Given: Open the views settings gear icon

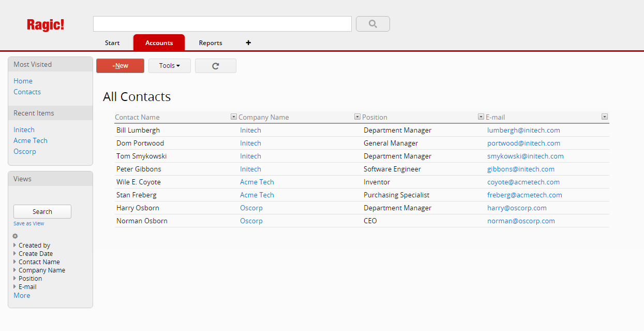Looking at the screenshot, I should pyautogui.click(x=16, y=236).
